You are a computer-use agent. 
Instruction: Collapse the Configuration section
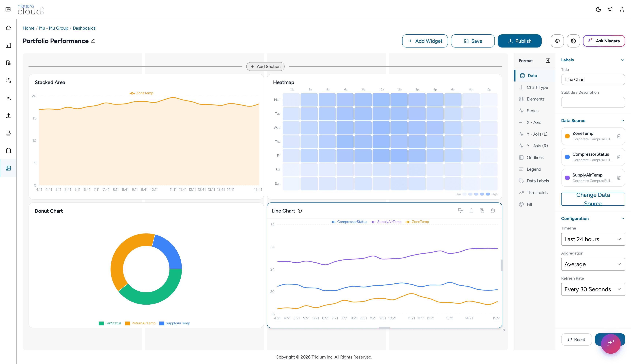[x=623, y=219]
